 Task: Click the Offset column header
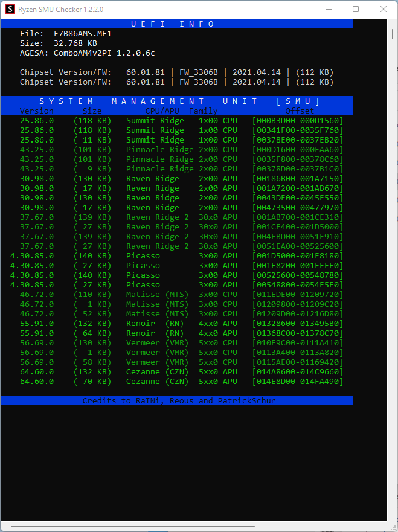point(300,111)
